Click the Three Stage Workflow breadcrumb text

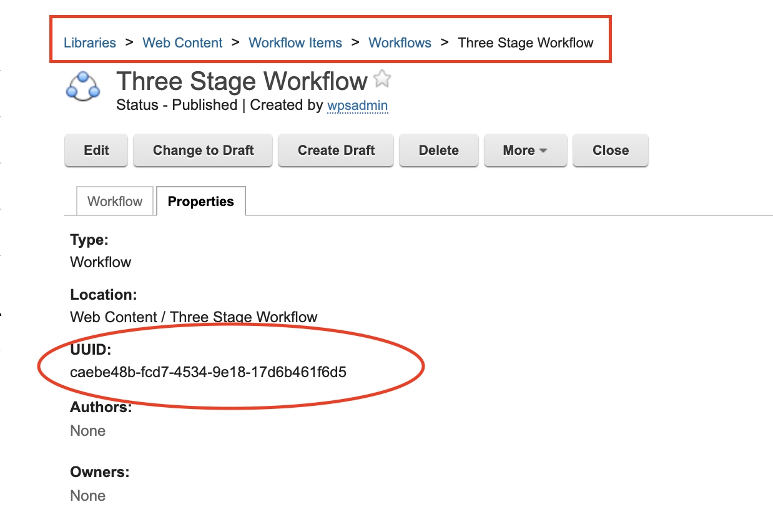point(525,43)
